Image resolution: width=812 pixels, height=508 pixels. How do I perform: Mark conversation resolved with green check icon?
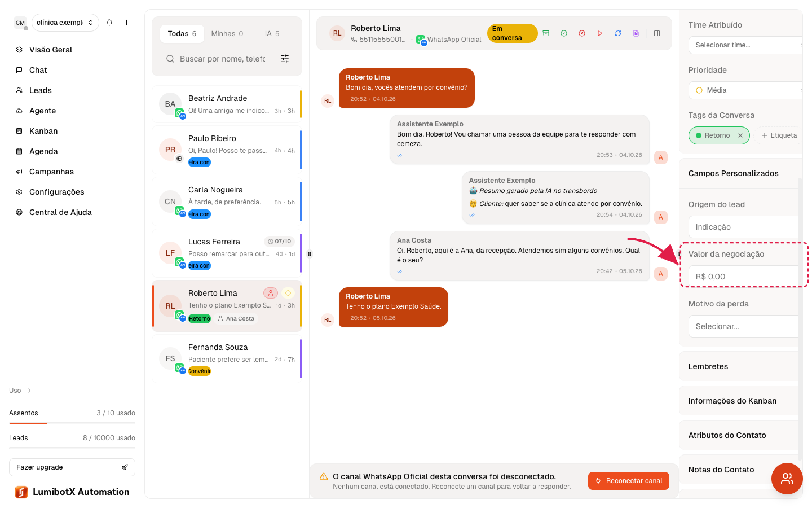click(x=564, y=33)
